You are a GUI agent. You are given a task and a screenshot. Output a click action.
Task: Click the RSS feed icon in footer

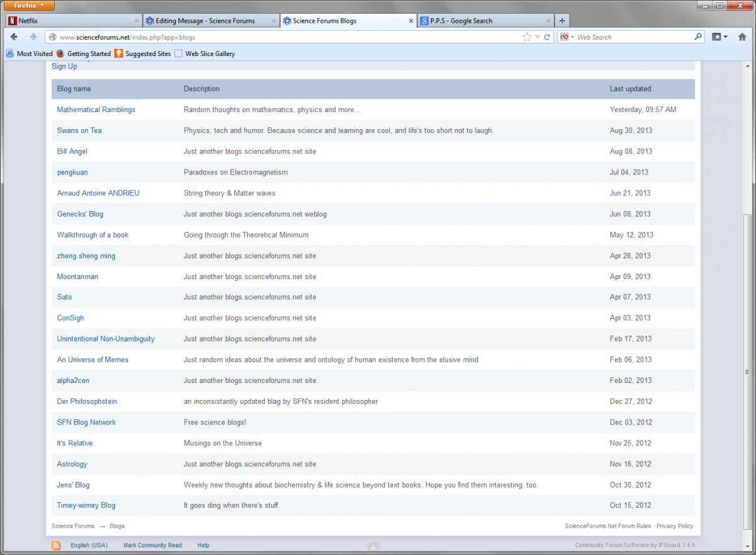tap(56, 546)
